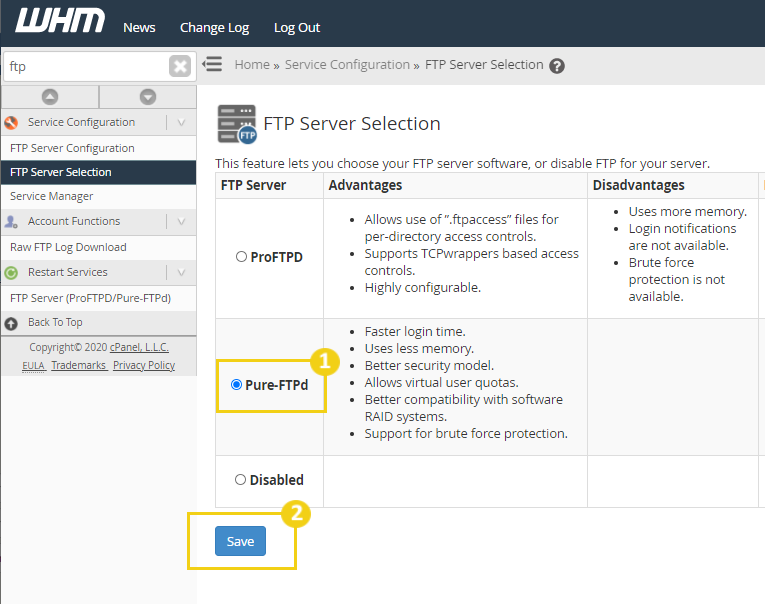Open the help question mark icon
The width and height of the screenshot is (765, 604).
(557, 66)
